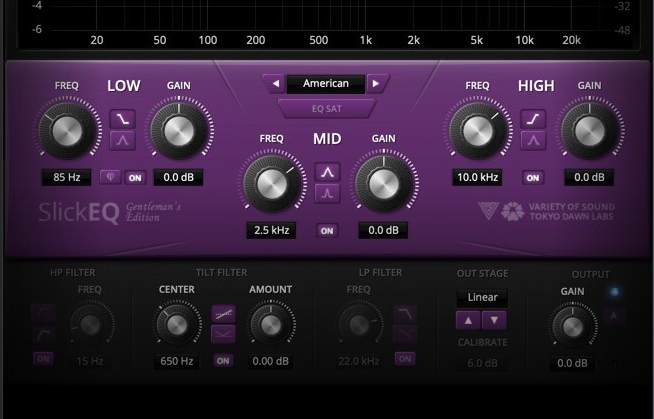Screen dimensions: 654x419
Task: Switch to next EQ model with right arrow
Action: pos(377,84)
